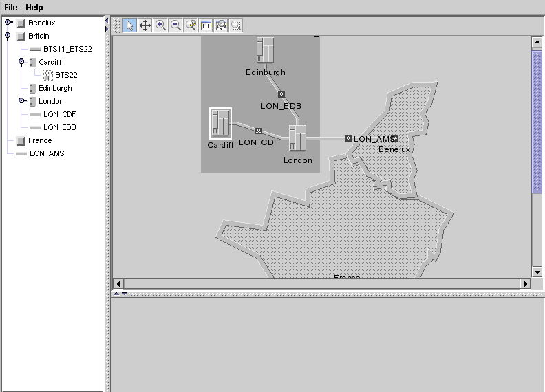Click the zoom in magnifier tool
545x392 pixels.
[160, 25]
